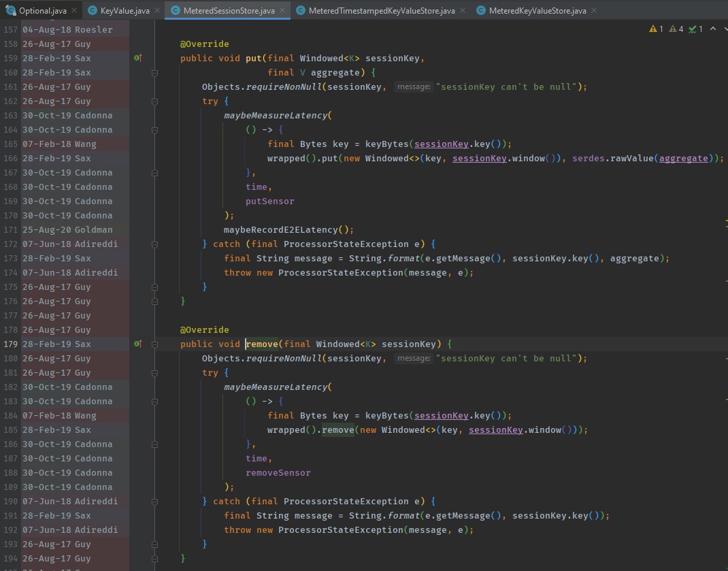Click the highlighted 'remove' in wrapped().remove call
Image resolution: width=728 pixels, height=571 pixels.
point(337,429)
